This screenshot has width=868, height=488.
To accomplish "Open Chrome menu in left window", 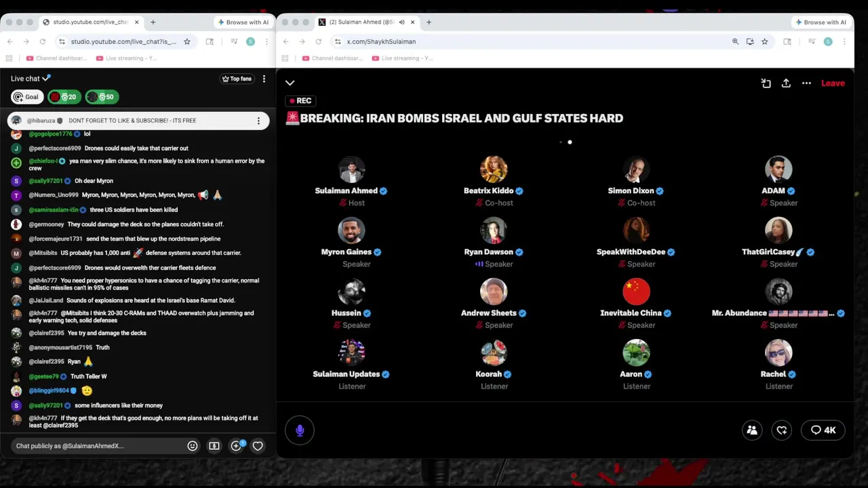I will click(x=267, y=41).
